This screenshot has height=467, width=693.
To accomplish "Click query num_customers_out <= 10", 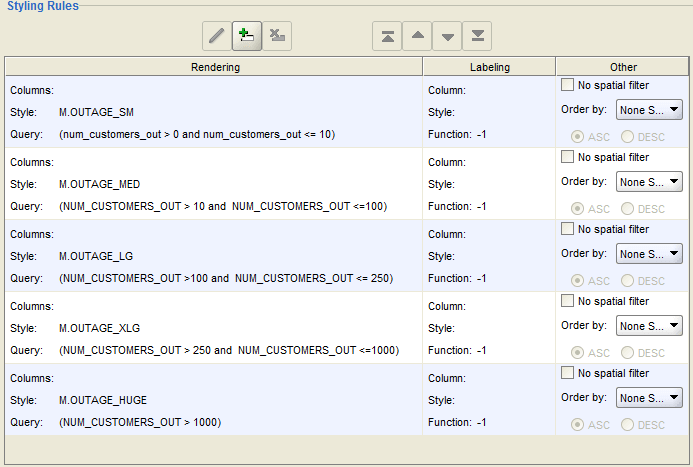I will tap(269, 134).
